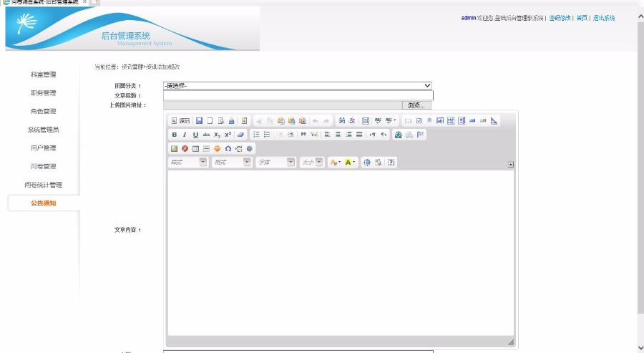The height and width of the screenshot is (353, 644).
Task: Set text direction right to left
Action: click(384, 135)
